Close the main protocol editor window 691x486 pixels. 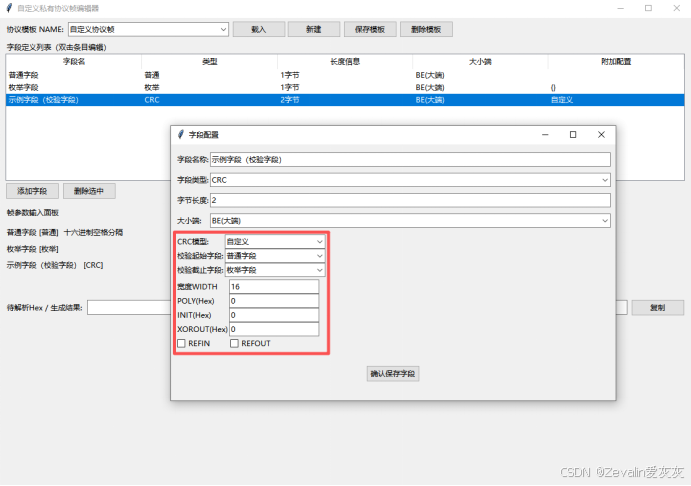coord(677,8)
